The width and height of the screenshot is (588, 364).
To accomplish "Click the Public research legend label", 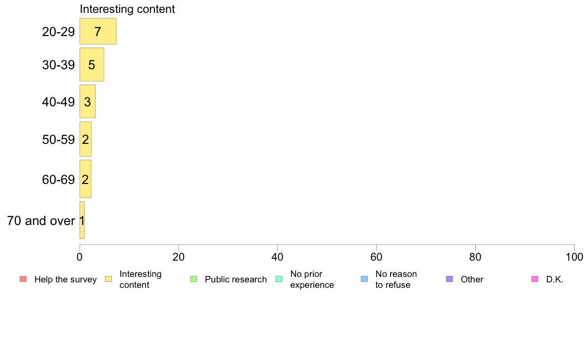I will [236, 279].
